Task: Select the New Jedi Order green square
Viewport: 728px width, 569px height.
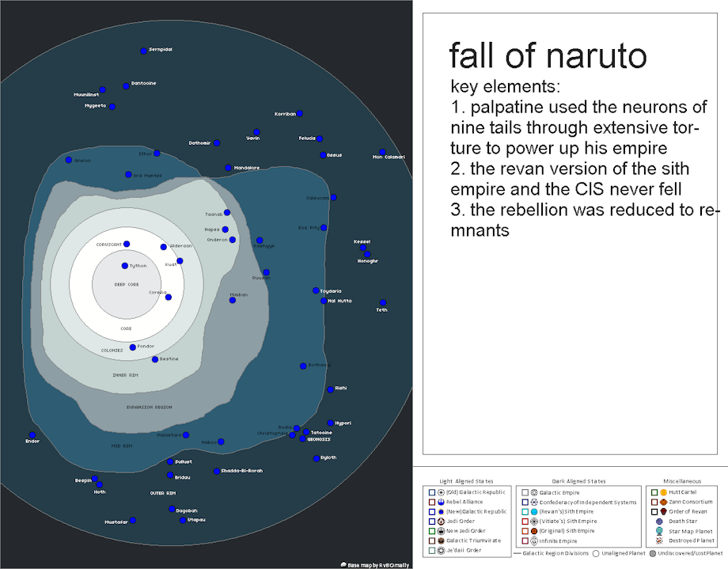Action: coord(430,531)
